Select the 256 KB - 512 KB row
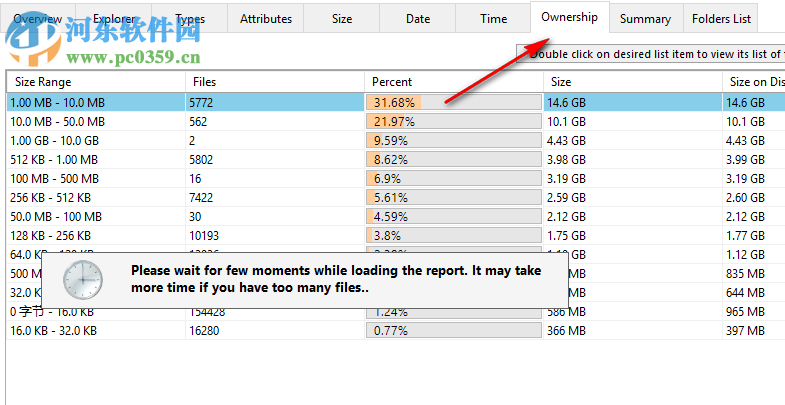The width and height of the screenshot is (785, 405). tap(396, 198)
